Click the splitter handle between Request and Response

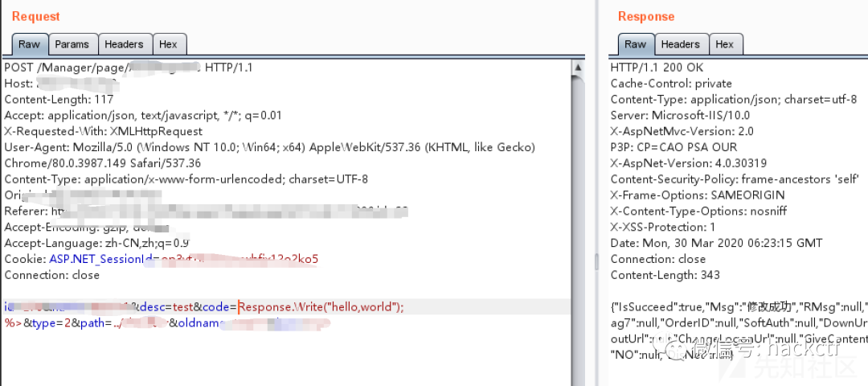[x=596, y=261]
